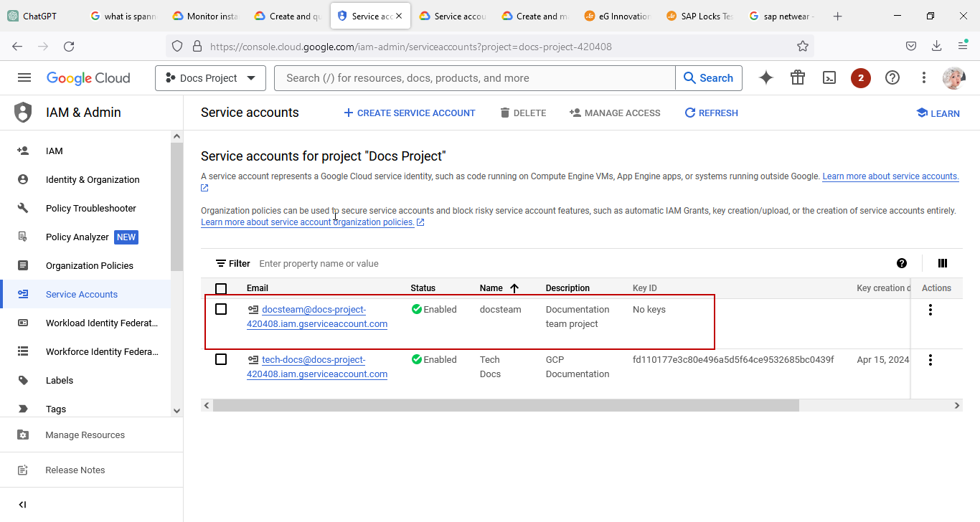Open Tags in sidebar
Image resolution: width=980 pixels, height=522 pixels.
coord(85,409)
